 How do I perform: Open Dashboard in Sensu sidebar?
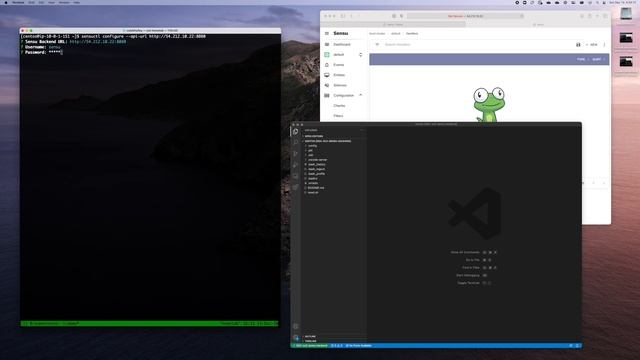pos(342,44)
